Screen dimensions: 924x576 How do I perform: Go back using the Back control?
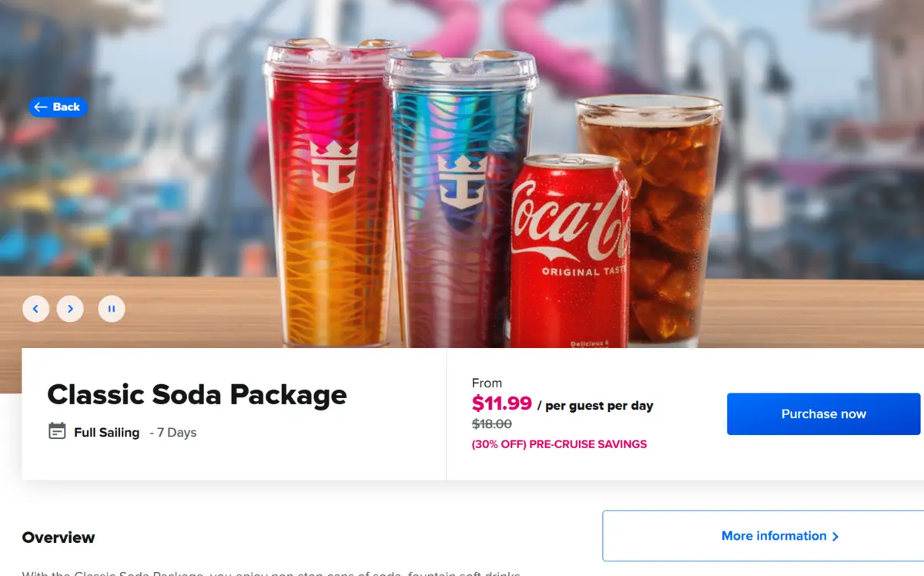pyautogui.click(x=58, y=107)
